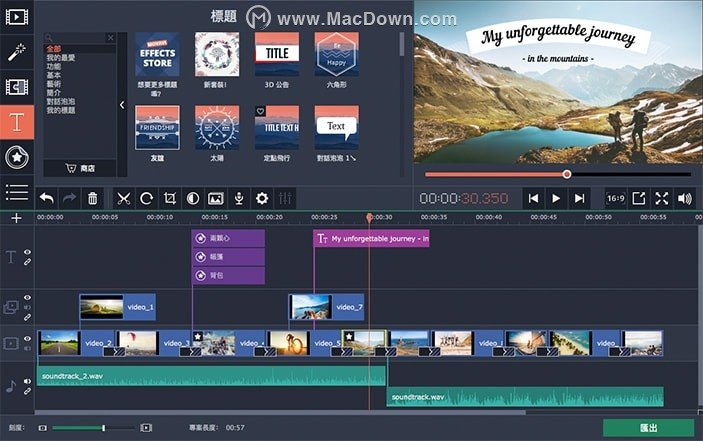Image resolution: width=703 pixels, height=441 pixels.
Task: Rotate the clip with rotate icon
Action: point(147,198)
